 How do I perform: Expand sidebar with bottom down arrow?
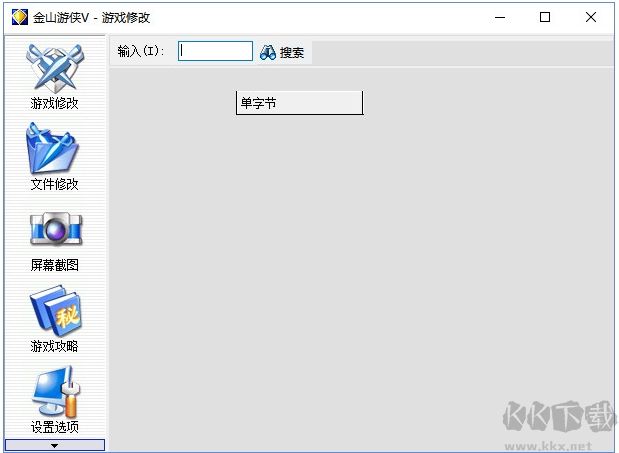coord(55,445)
